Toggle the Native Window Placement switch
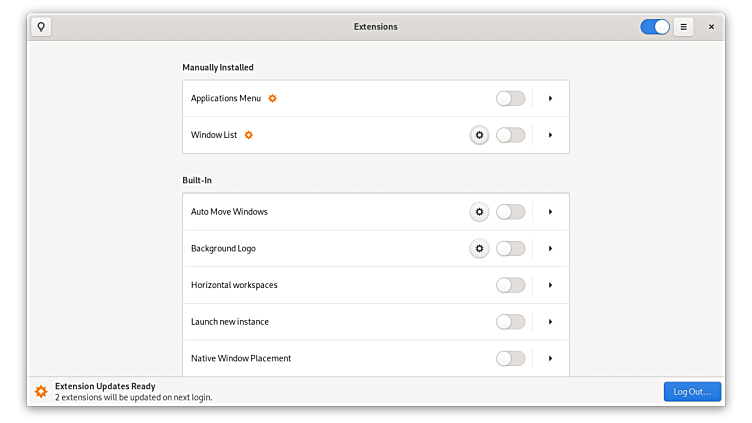This screenshot has width=752, height=423. 510,358
